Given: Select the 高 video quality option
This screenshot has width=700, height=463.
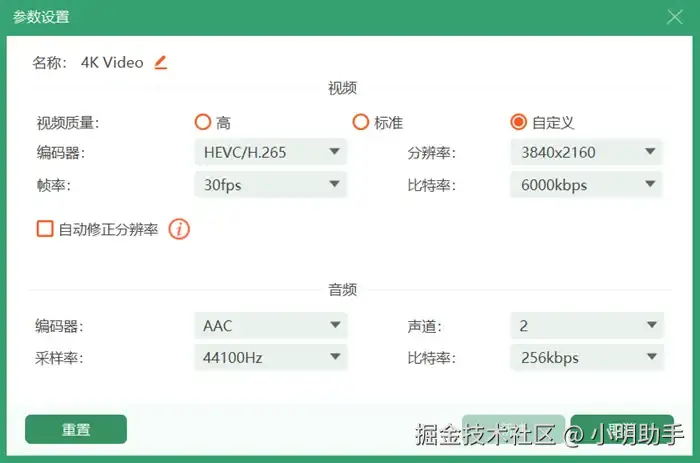Looking at the screenshot, I should 203,122.
